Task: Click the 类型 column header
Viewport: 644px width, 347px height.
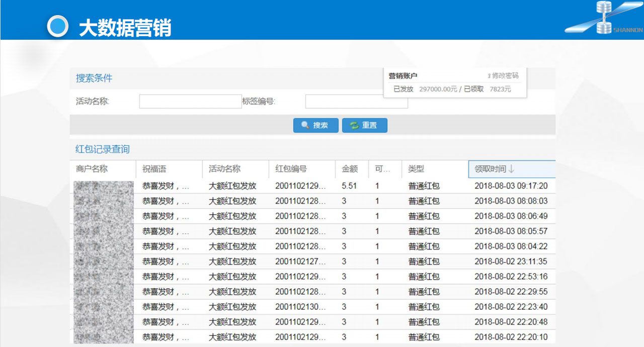Action: 416,169
